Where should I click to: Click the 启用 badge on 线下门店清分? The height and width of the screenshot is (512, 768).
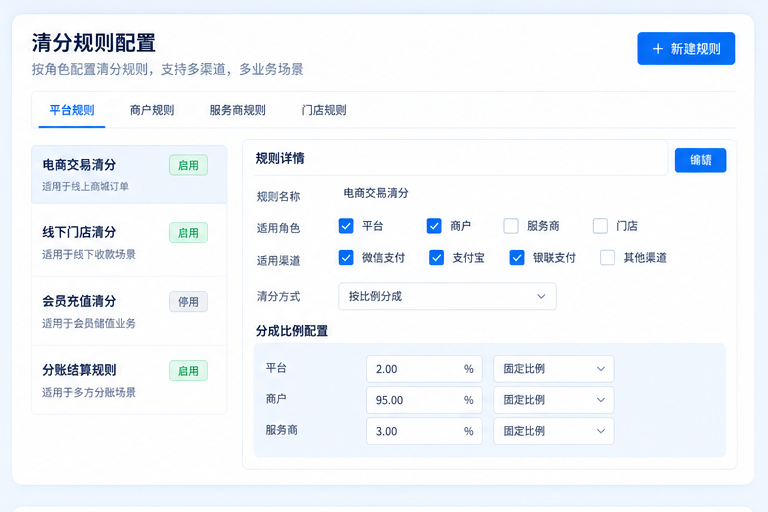pos(189,233)
